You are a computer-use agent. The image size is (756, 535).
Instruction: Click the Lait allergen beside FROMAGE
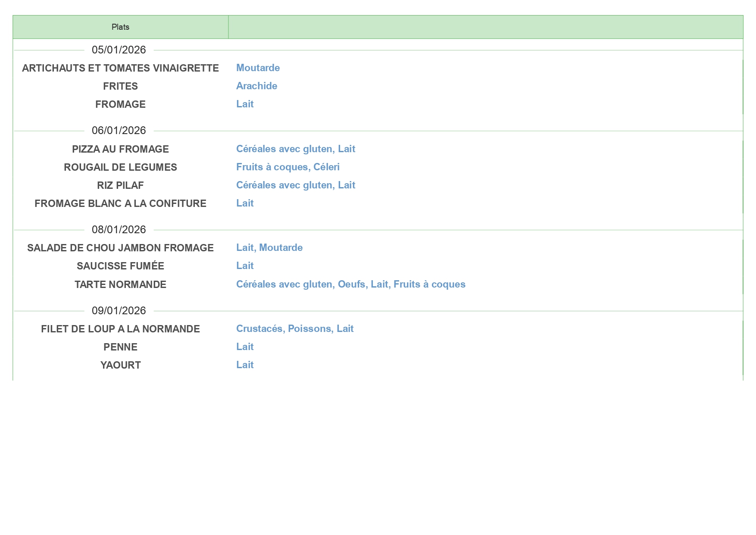[x=245, y=104]
